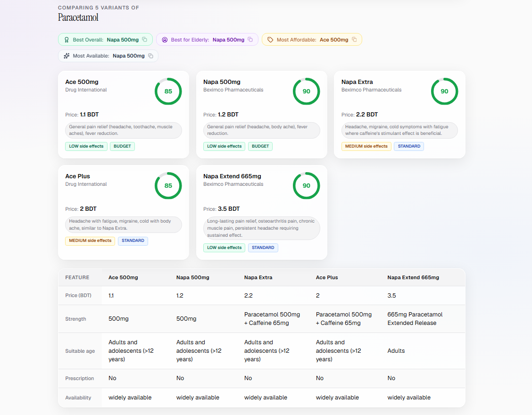The image size is (532, 415).
Task: Click MEDIUM side effects tag on Napa Extra card
Action: point(366,146)
